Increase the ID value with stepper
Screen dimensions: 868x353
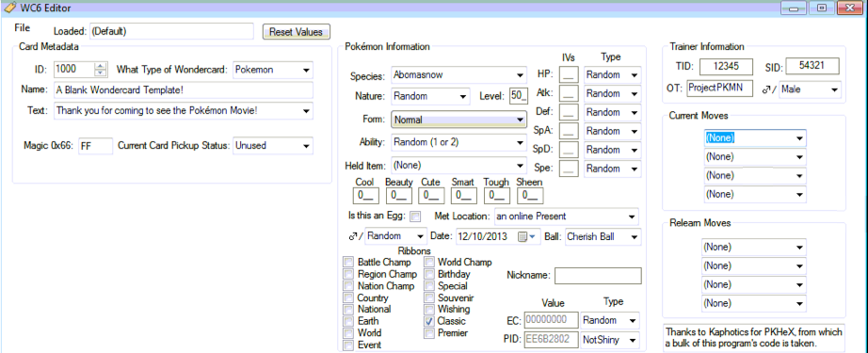click(x=100, y=67)
